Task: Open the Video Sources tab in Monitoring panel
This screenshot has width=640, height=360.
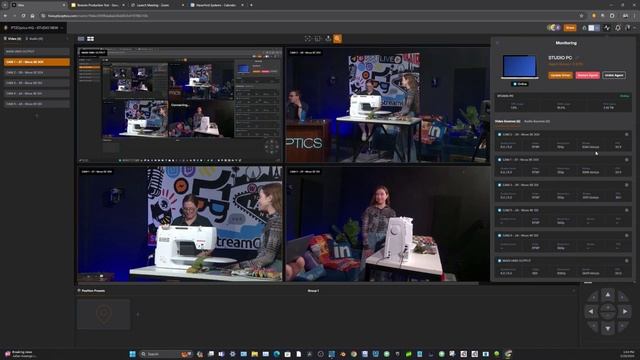Action: (x=507, y=122)
